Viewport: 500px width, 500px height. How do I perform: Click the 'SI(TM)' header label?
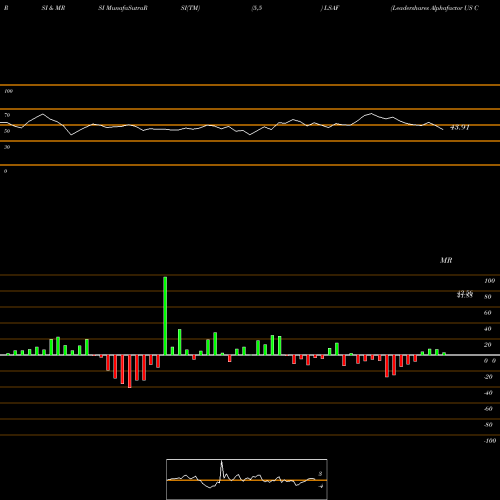(190, 8)
